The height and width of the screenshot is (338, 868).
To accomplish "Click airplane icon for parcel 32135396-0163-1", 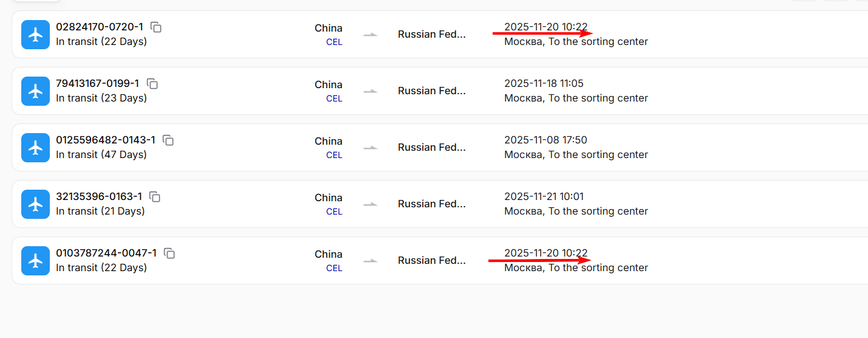I will 36,204.
